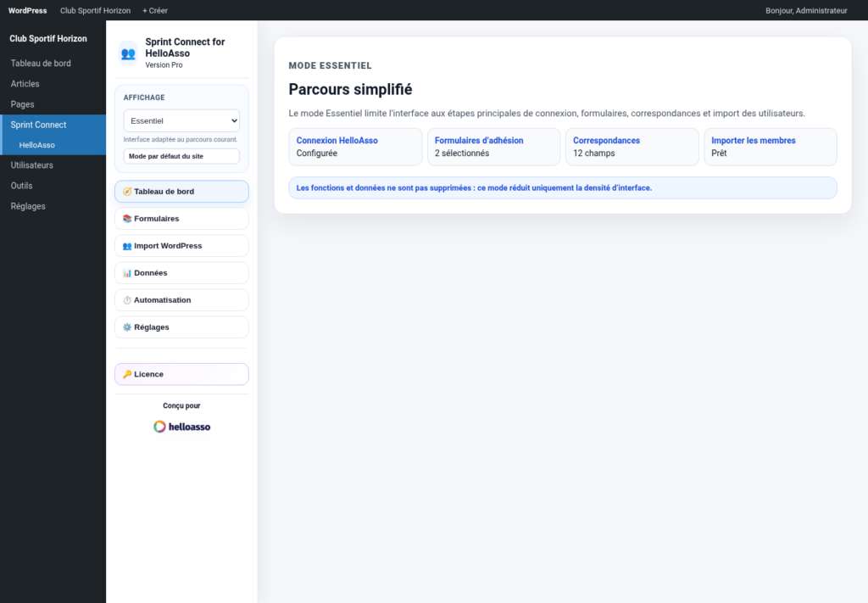This screenshot has width=868, height=603.
Task: Click the Club Sportif Horizon sidebar heading
Action: [48, 39]
